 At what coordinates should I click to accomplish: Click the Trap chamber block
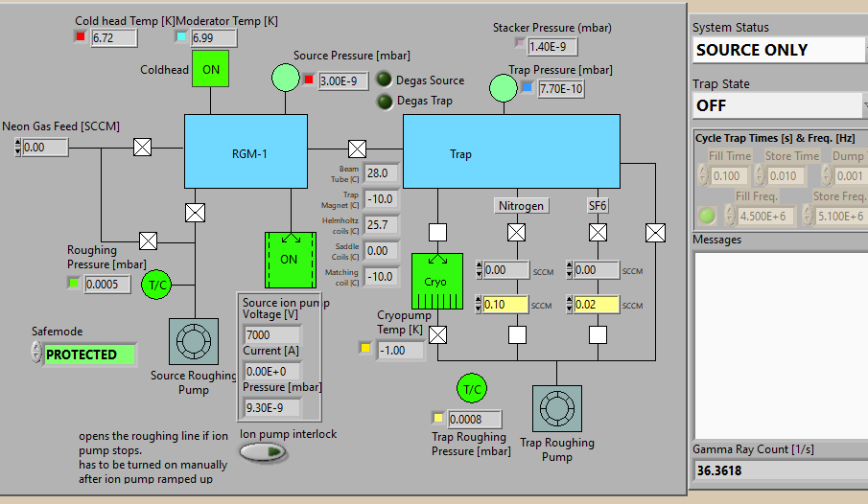[x=511, y=151]
